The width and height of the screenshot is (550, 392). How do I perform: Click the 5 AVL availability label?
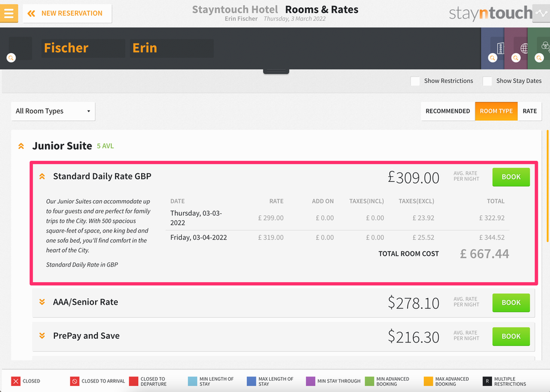[x=105, y=146]
